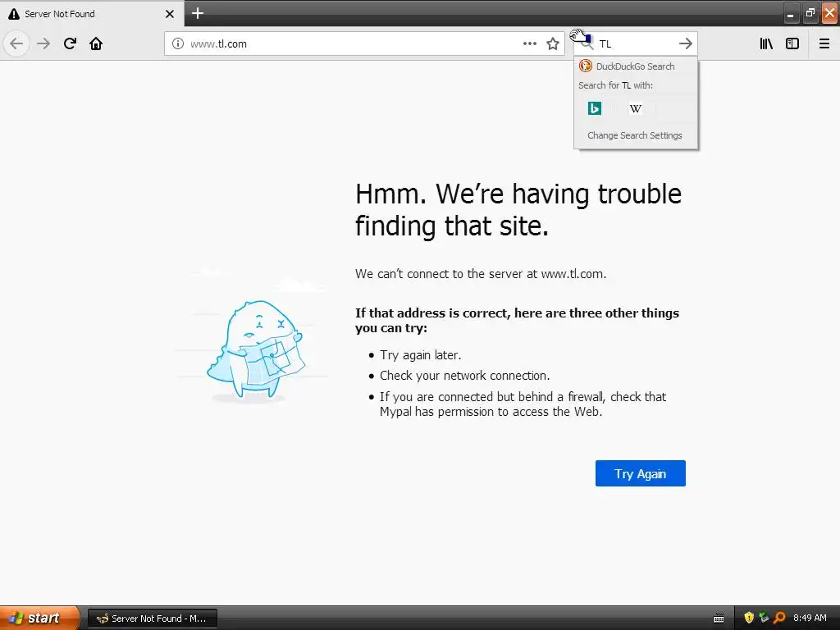Click the search magnifier icon
Image resolution: width=840 pixels, height=630 pixels.
point(587,43)
